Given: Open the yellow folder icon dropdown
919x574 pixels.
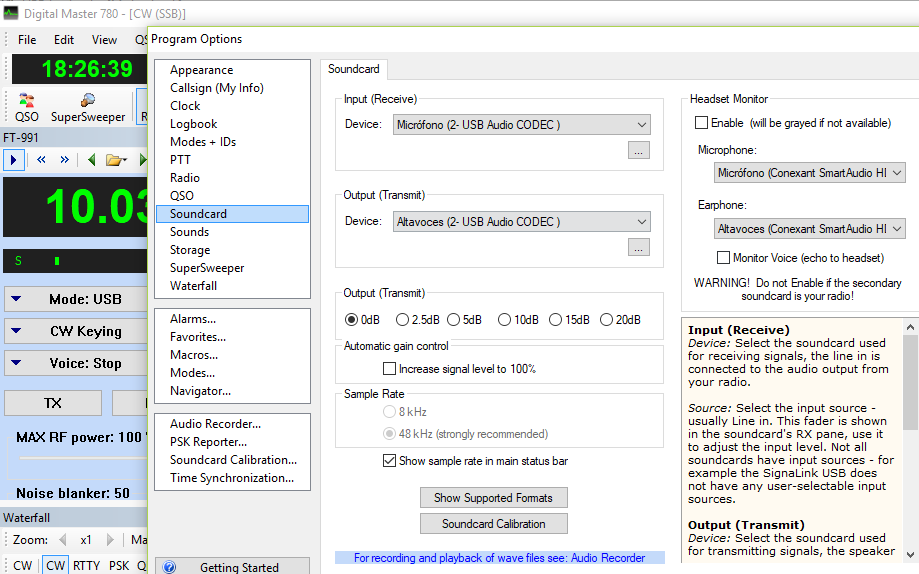Looking at the screenshot, I should (x=116, y=159).
